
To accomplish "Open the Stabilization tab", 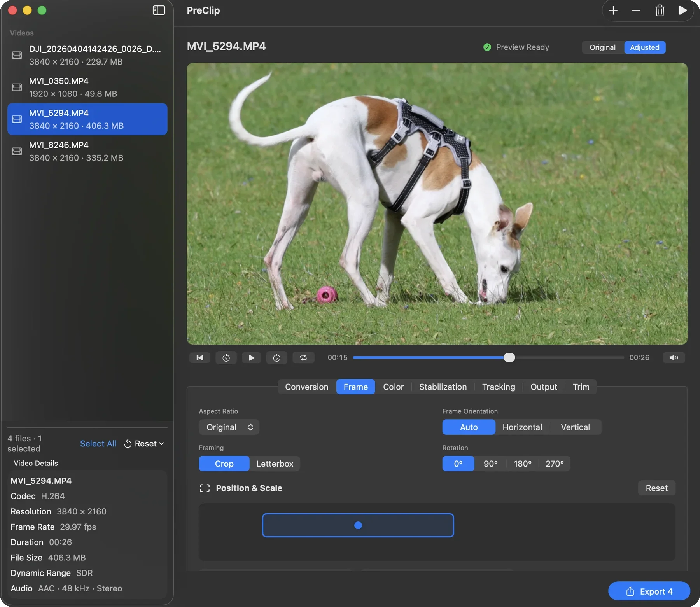I will [443, 387].
